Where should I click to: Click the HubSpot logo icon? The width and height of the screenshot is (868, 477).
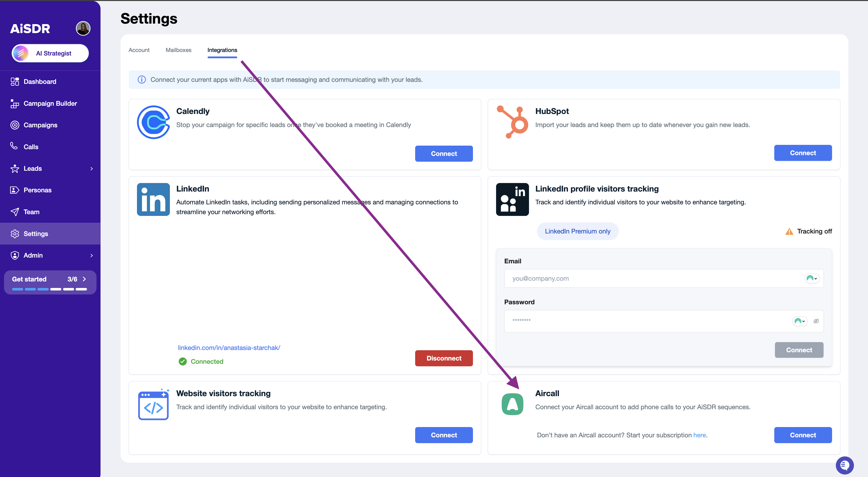tap(512, 122)
